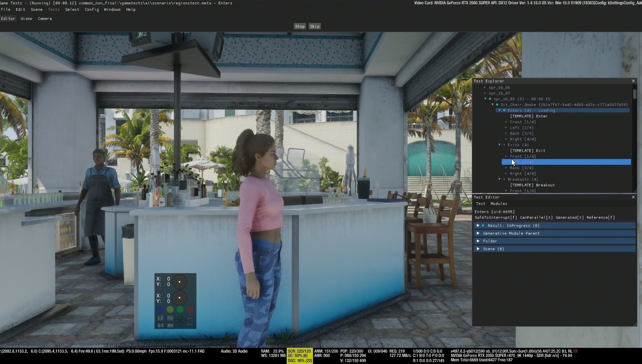
Task: Click the L2 trigger icon on controller overlay
Action: 160,318
